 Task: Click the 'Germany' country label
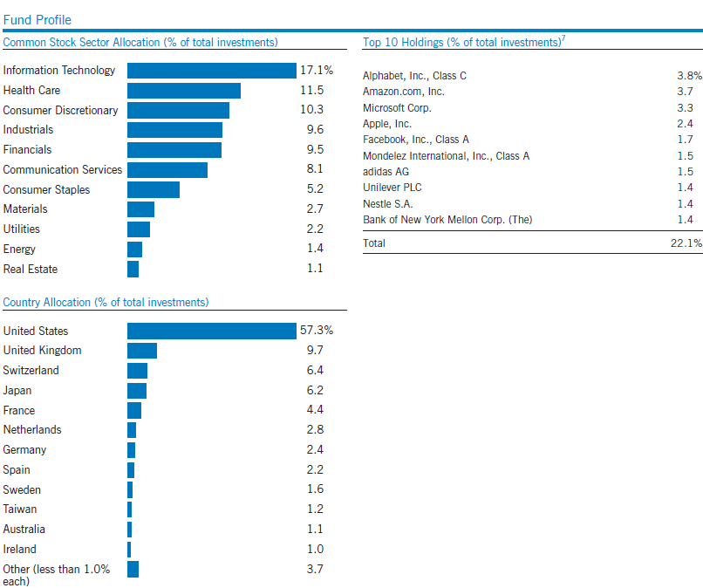click(x=24, y=450)
